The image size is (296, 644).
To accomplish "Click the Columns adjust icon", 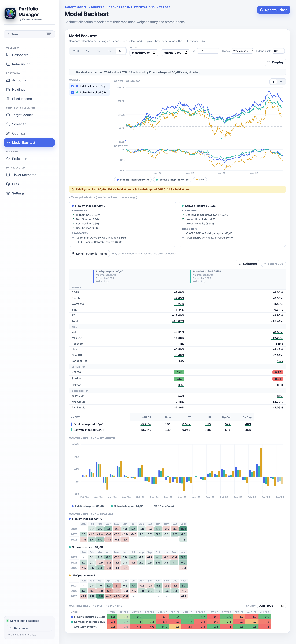I will [x=240, y=264].
